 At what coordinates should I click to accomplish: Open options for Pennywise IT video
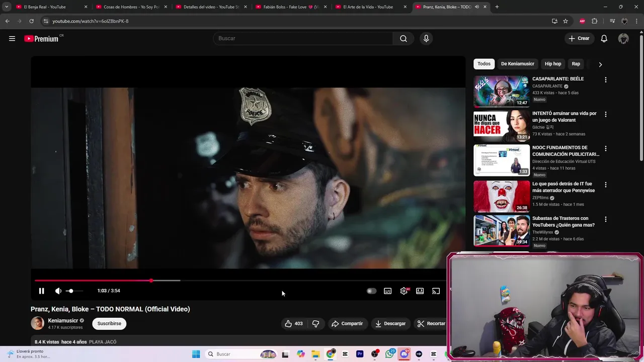click(x=606, y=185)
